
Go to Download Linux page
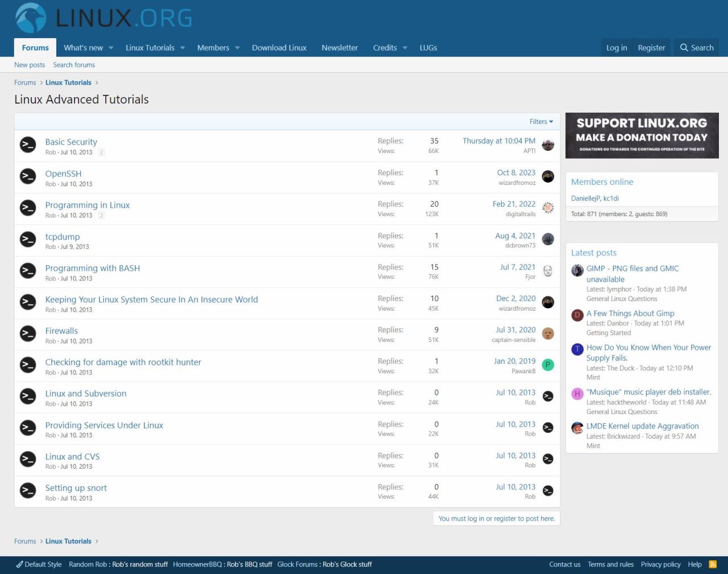pyautogui.click(x=279, y=48)
